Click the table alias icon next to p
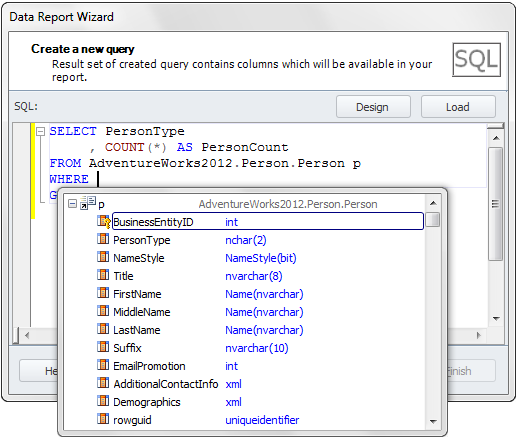The height and width of the screenshot is (439, 518). [x=88, y=203]
